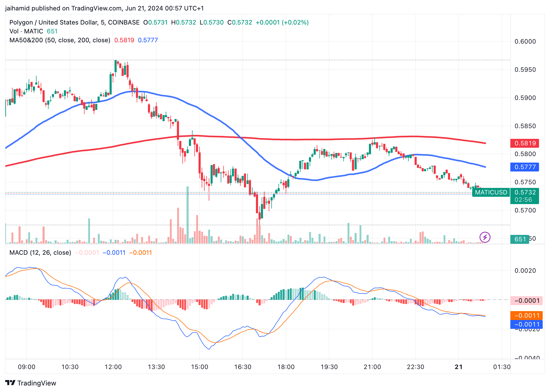
Task: Click the green 651 volume label
Action: (x=520, y=239)
